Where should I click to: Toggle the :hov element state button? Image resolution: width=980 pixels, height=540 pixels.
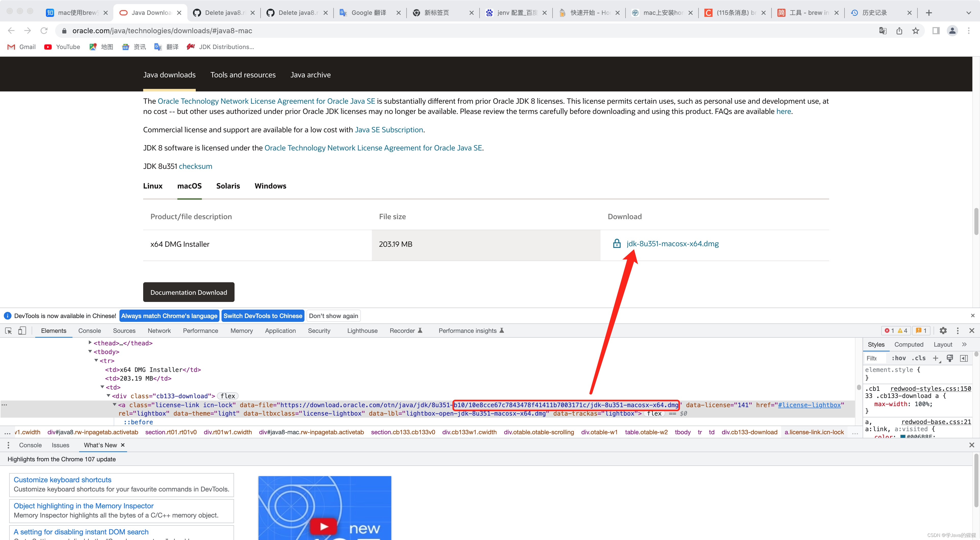(899, 358)
